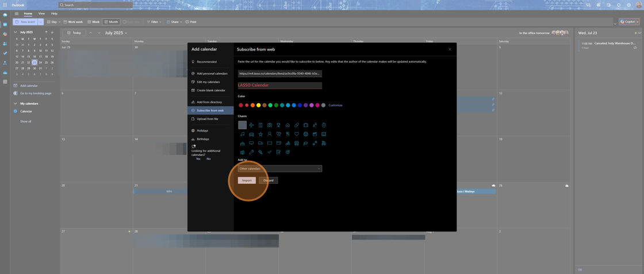Viewport: 644px width, 274px height.
Task: Select the airplane charm icon
Action: click(251, 125)
